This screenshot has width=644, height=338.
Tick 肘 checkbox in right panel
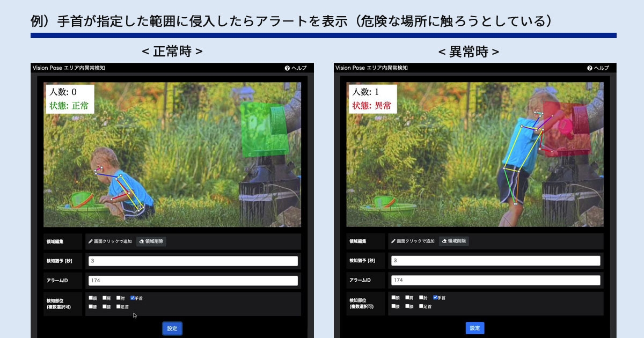tap(421, 298)
